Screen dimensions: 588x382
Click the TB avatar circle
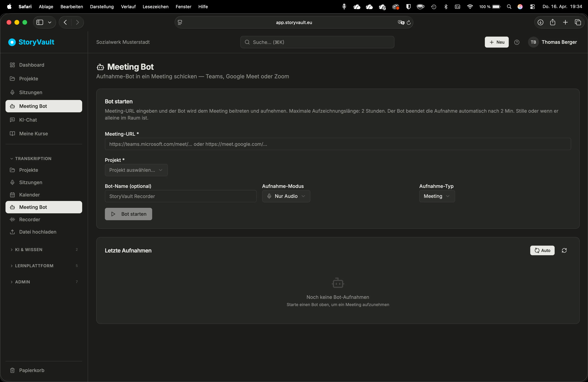pyautogui.click(x=533, y=42)
